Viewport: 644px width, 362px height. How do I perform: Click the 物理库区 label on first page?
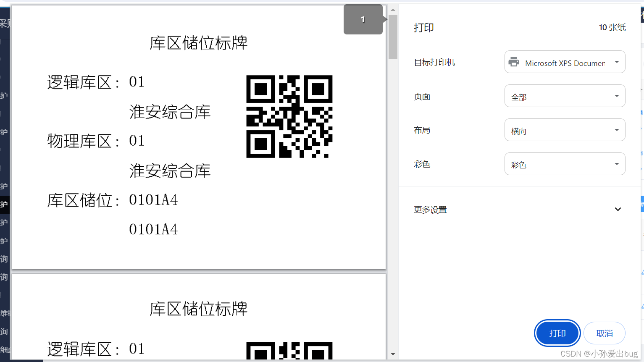(83, 141)
